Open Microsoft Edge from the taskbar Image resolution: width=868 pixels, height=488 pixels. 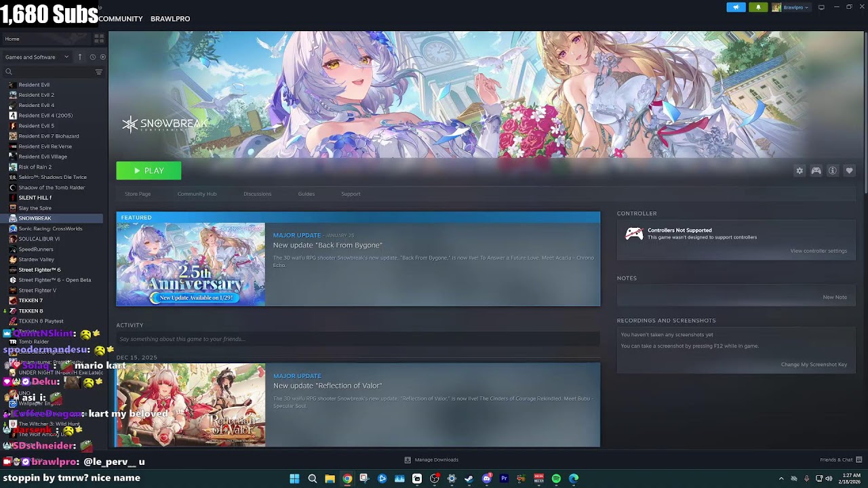pyautogui.click(x=574, y=479)
